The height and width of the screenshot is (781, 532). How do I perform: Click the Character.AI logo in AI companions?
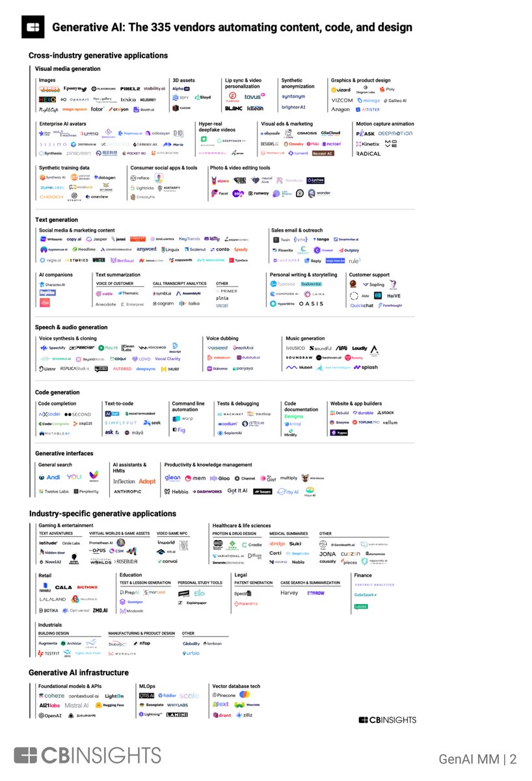52,284
